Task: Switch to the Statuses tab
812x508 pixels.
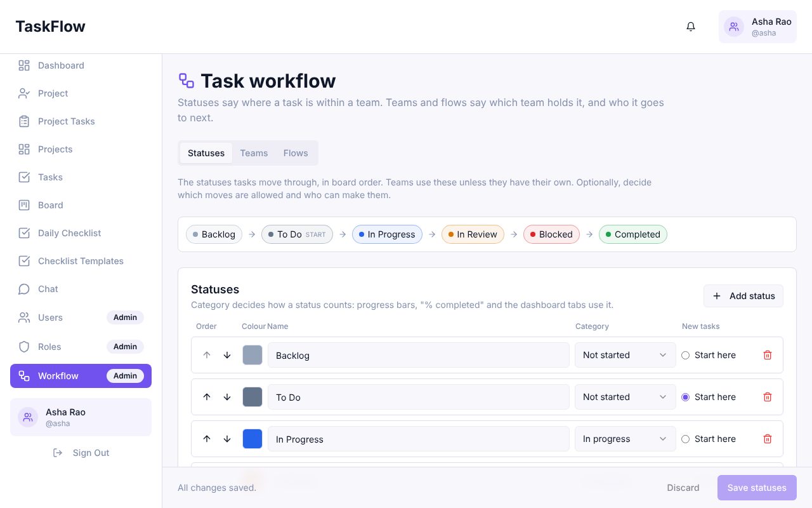Action: pyautogui.click(x=206, y=153)
